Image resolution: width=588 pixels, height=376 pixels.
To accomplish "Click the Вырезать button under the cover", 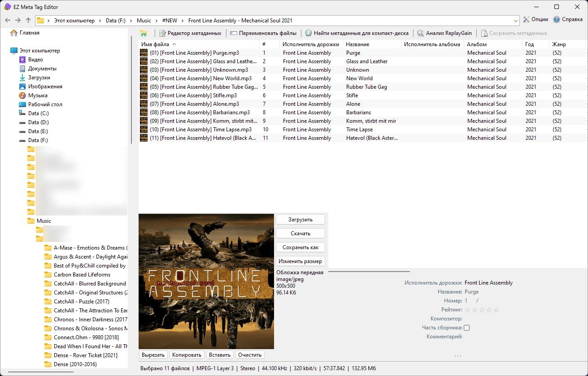I will (x=153, y=355).
